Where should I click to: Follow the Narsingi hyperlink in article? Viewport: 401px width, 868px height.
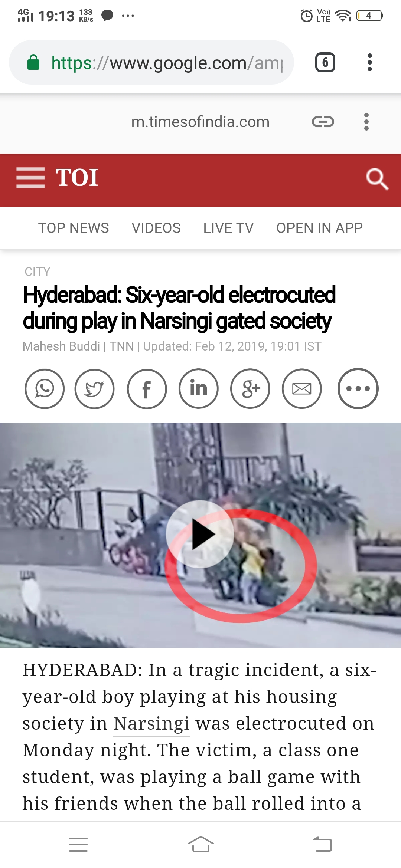[151, 724]
